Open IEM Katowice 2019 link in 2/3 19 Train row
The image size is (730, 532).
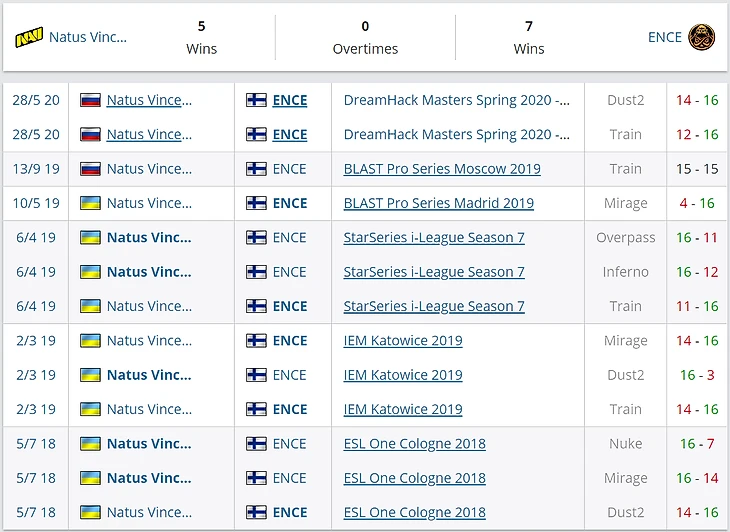click(x=403, y=409)
